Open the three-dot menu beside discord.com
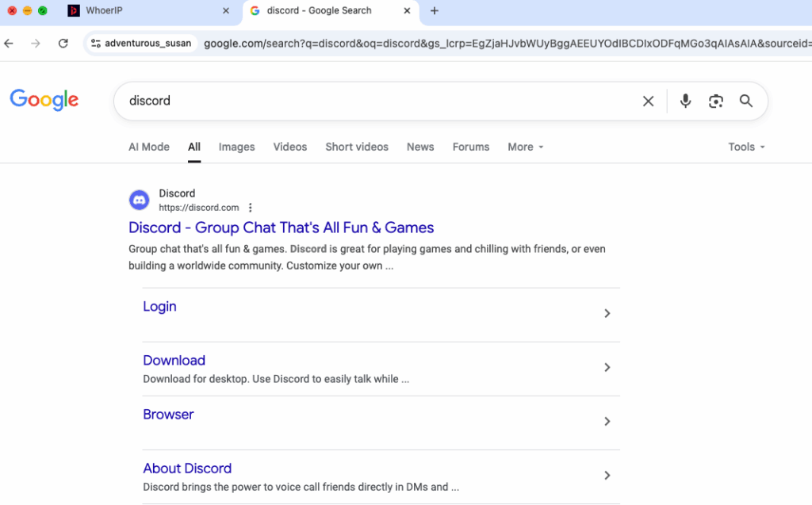The image size is (812, 505). 250,208
